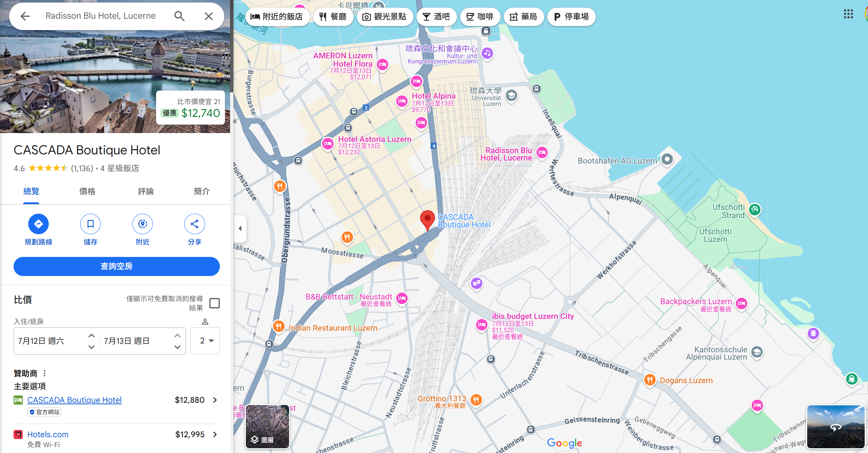The height and width of the screenshot is (453, 868).
Task: Save the hotel with 儲存 bookmark icon
Action: 91,224
